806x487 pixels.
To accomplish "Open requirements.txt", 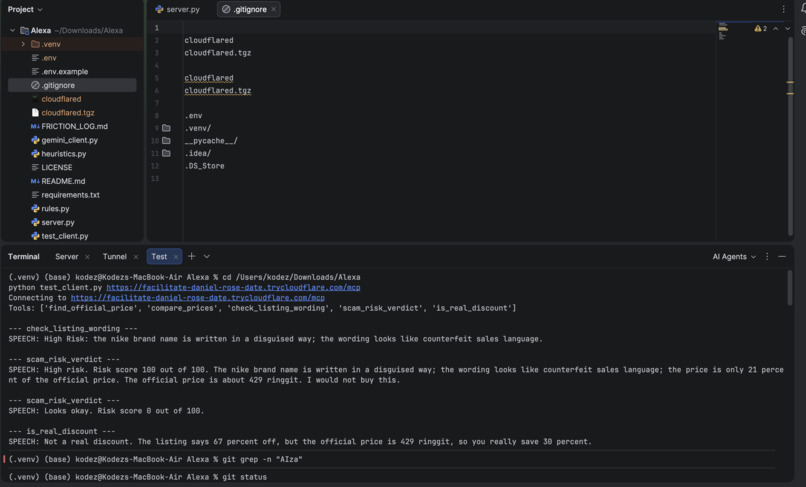I will click(x=70, y=195).
